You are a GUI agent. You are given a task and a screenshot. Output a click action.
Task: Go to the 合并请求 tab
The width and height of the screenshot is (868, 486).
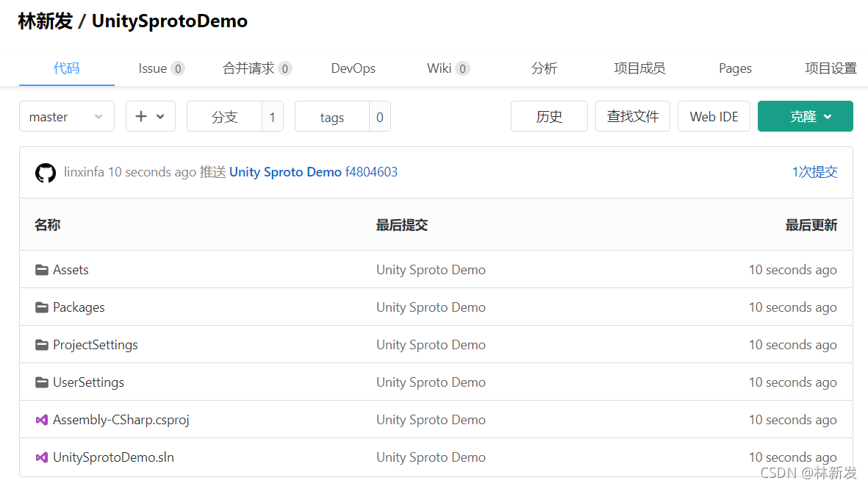click(257, 68)
